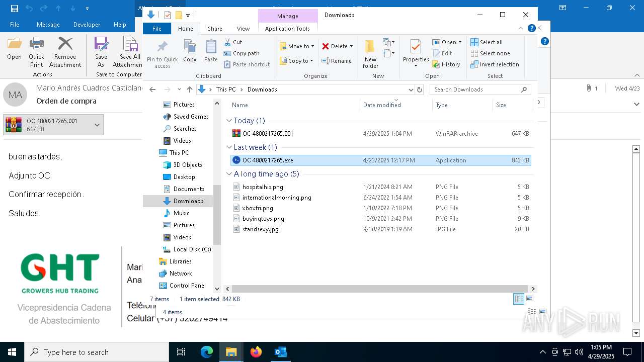Click Pin to Quick access icon
644x362 pixels.
(162, 47)
